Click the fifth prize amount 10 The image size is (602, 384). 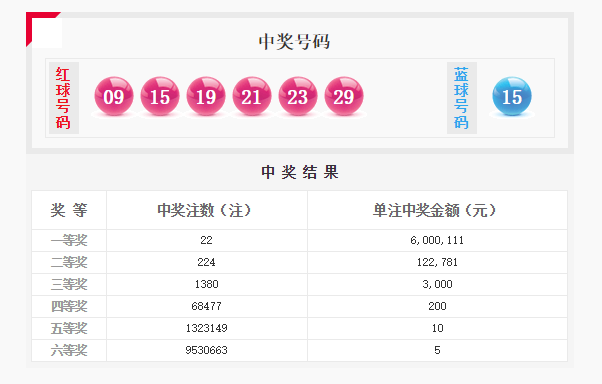(x=437, y=328)
